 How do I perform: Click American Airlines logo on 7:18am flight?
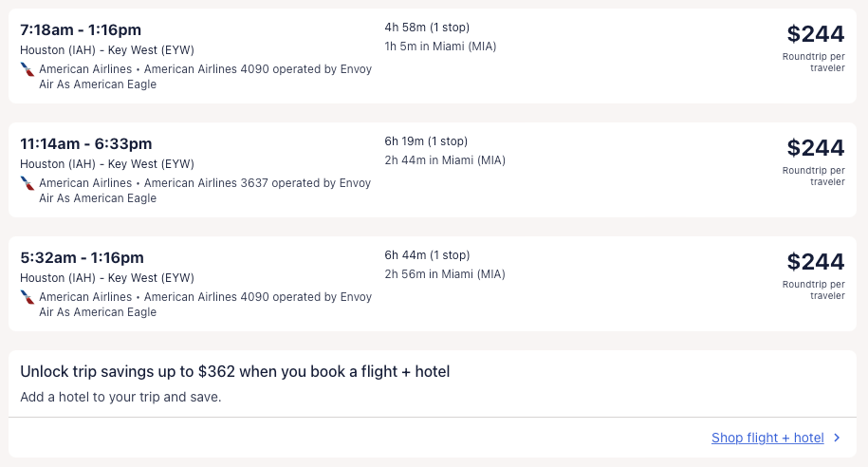[x=28, y=69]
